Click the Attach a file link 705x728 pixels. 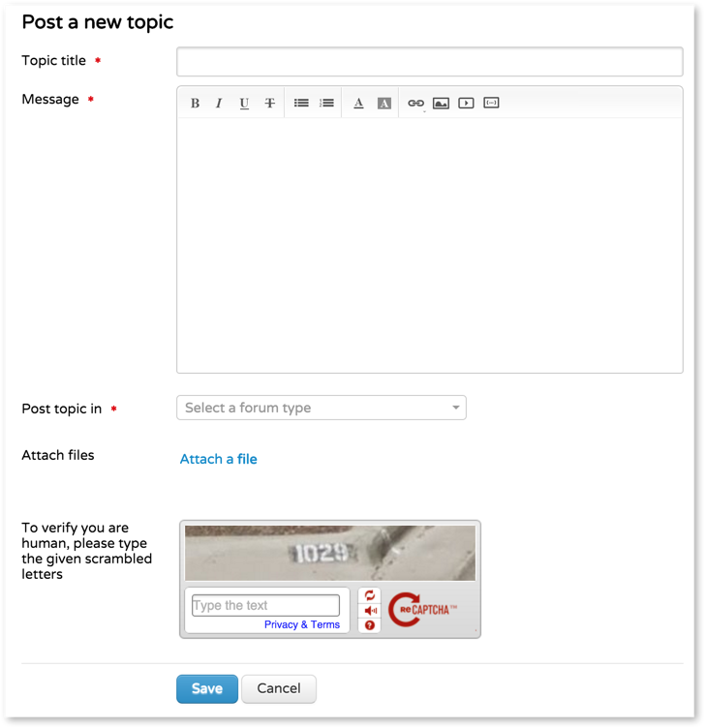218,459
